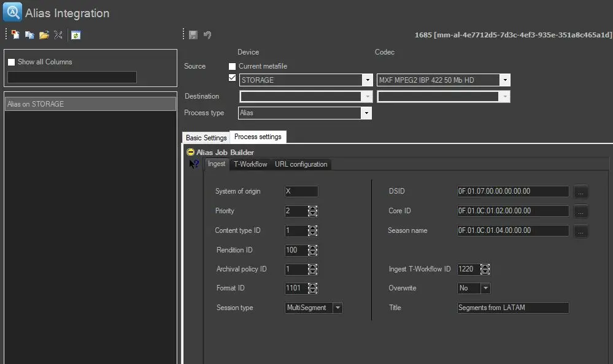Viewport: 613px width, 364px height.
Task: Click the Delete X toolbar icon
Action: 58,35
